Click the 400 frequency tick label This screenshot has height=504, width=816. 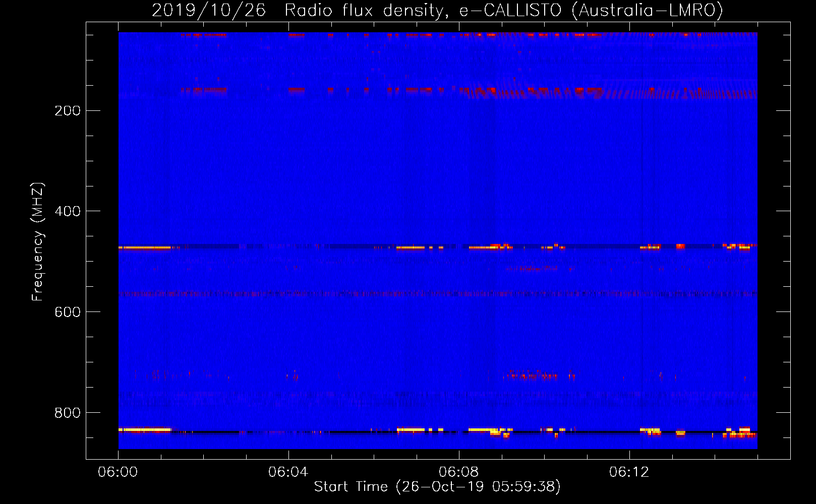pyautogui.click(x=68, y=211)
